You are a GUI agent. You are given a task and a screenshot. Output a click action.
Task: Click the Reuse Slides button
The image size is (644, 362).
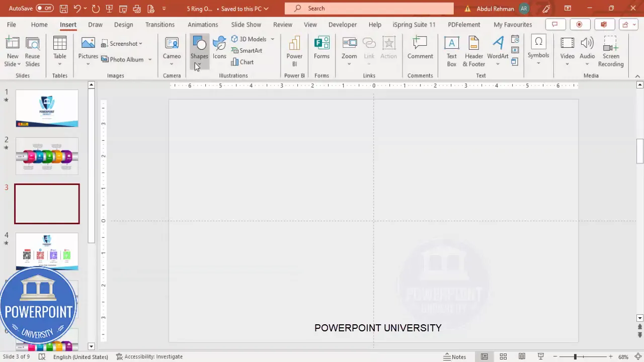32,52
